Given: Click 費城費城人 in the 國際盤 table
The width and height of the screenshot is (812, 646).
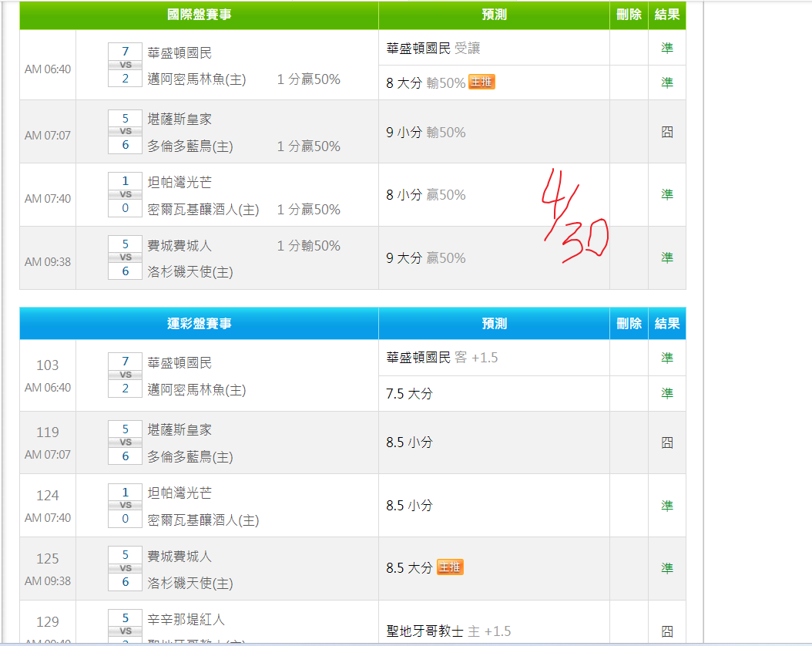Looking at the screenshot, I should pos(180,246).
